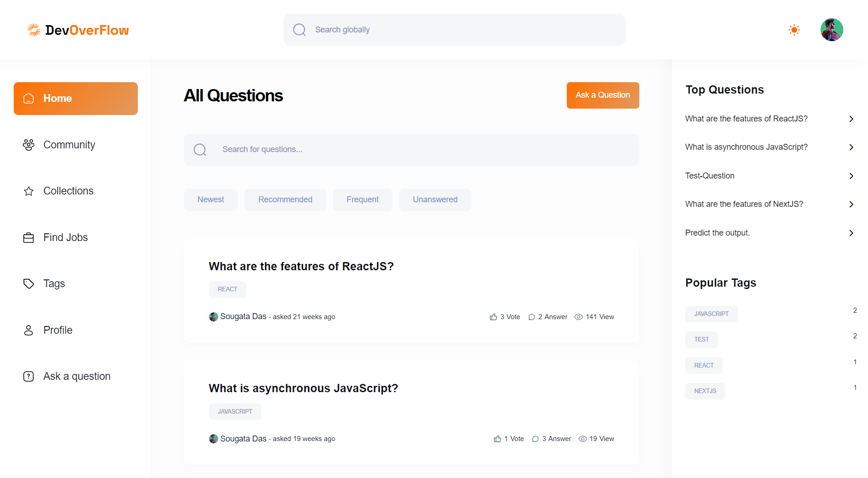Open chevron next to Predict the output
Image resolution: width=868 pixels, height=478 pixels.
851,233
